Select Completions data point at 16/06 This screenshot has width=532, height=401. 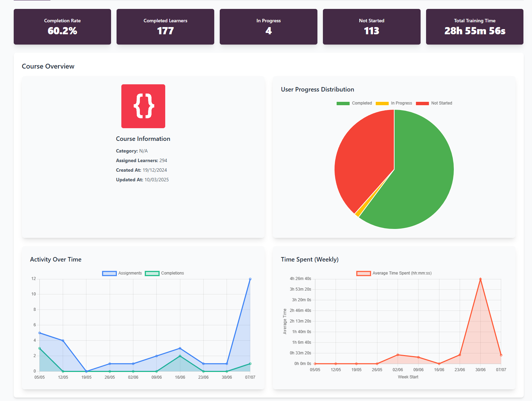(180, 356)
